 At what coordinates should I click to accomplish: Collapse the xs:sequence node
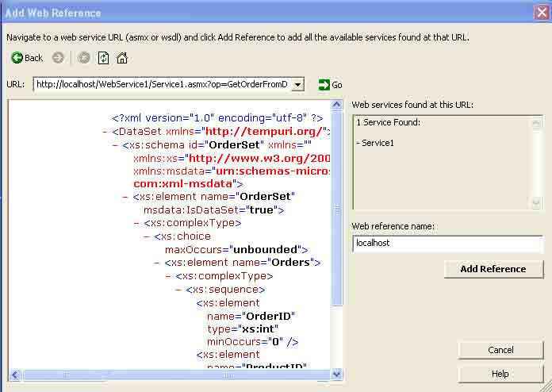178,290
